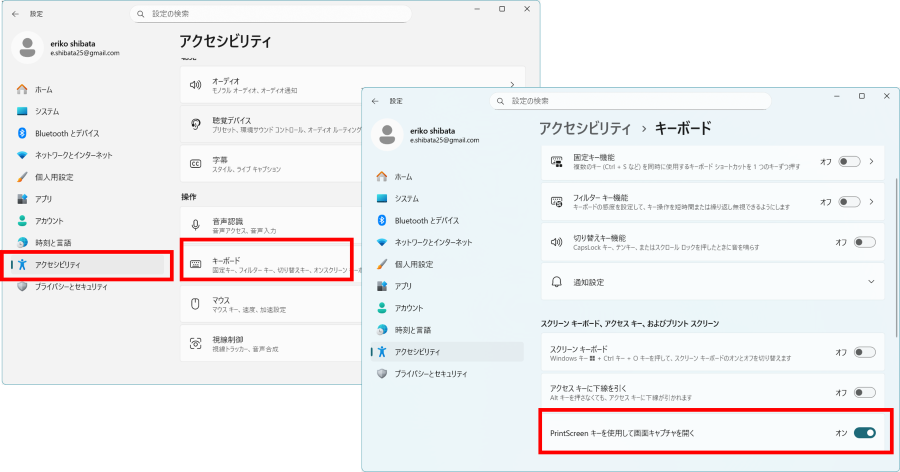The image size is (900, 472).
Task: Click 個人用設定 brush icon in front window sidebar
Action: tap(382, 264)
